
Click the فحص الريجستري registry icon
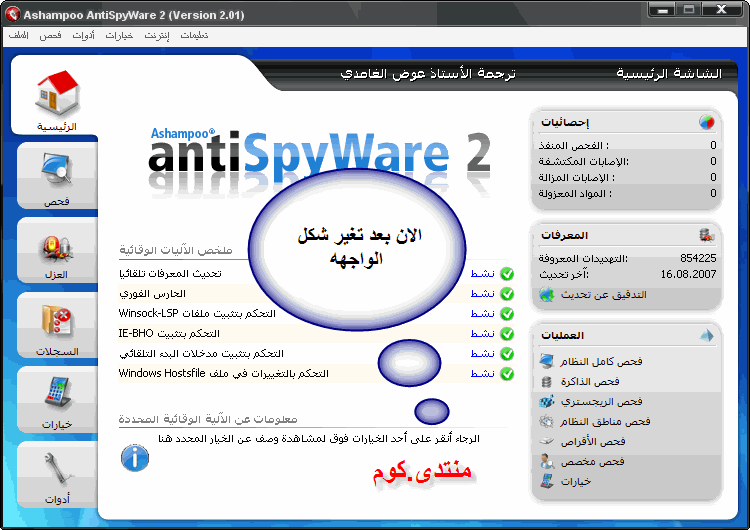click(546, 401)
